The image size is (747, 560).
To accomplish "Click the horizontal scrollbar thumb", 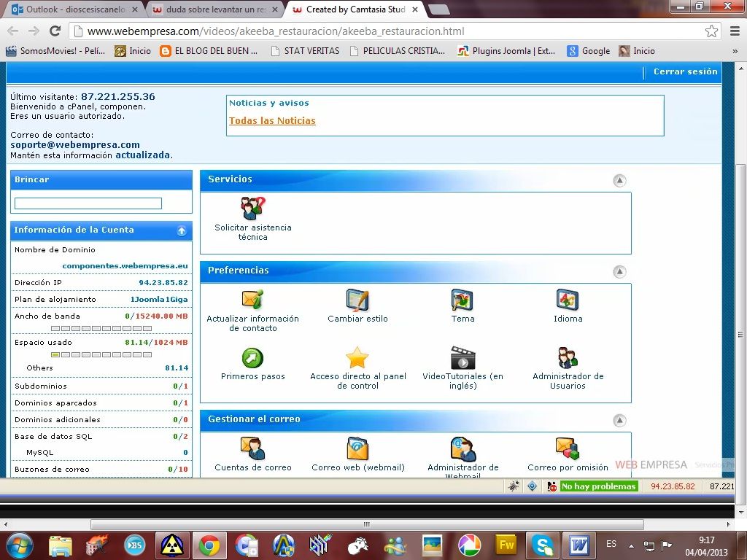I will (x=367, y=524).
